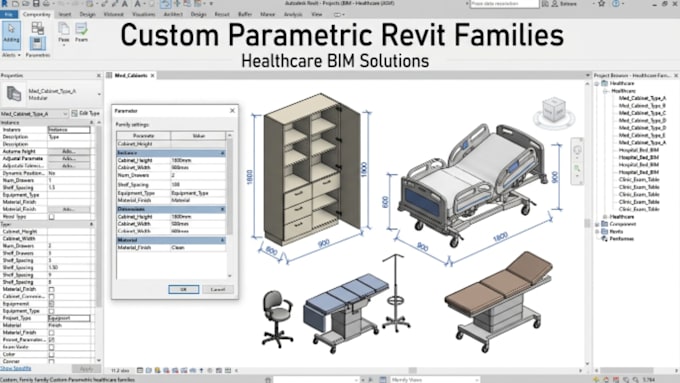680x383 pixels.
Task: Toggle the Corner checkbox in Properties
Action: [52, 361]
